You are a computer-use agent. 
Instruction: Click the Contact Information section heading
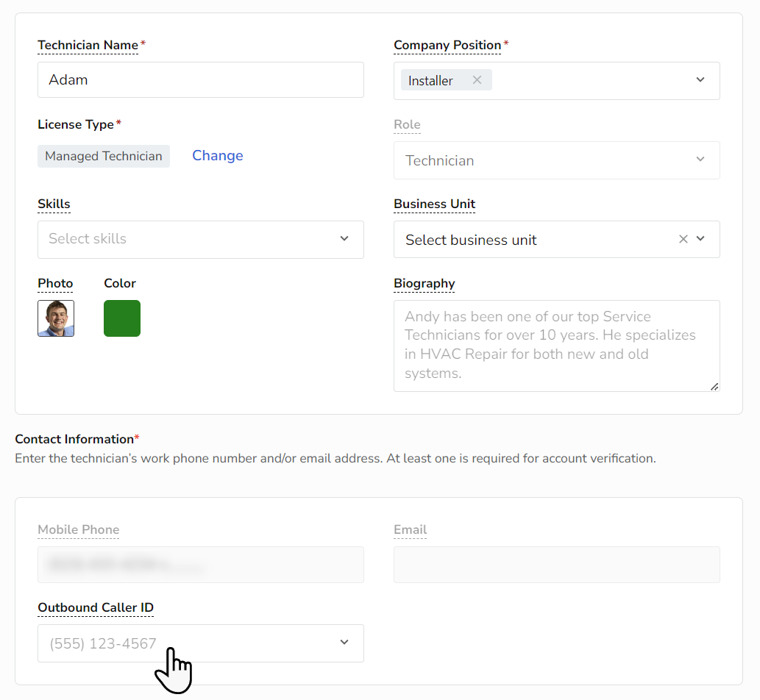click(x=74, y=439)
